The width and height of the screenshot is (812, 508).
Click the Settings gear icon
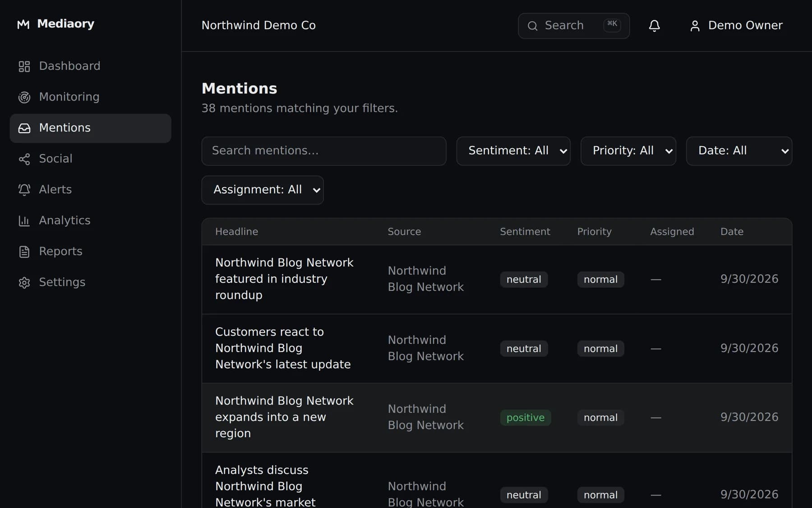click(24, 283)
